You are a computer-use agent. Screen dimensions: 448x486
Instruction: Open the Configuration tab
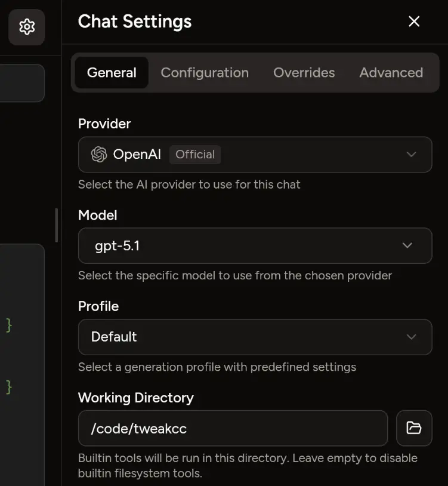click(x=205, y=73)
